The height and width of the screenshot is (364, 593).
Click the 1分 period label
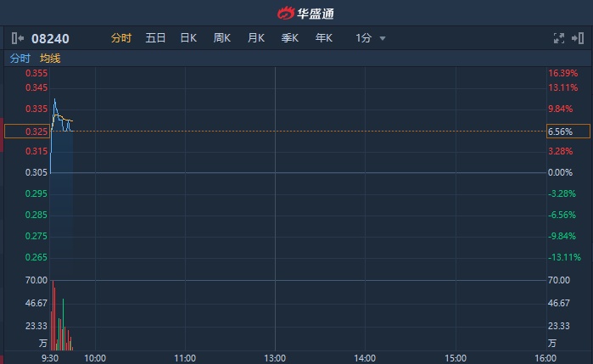tap(363, 38)
